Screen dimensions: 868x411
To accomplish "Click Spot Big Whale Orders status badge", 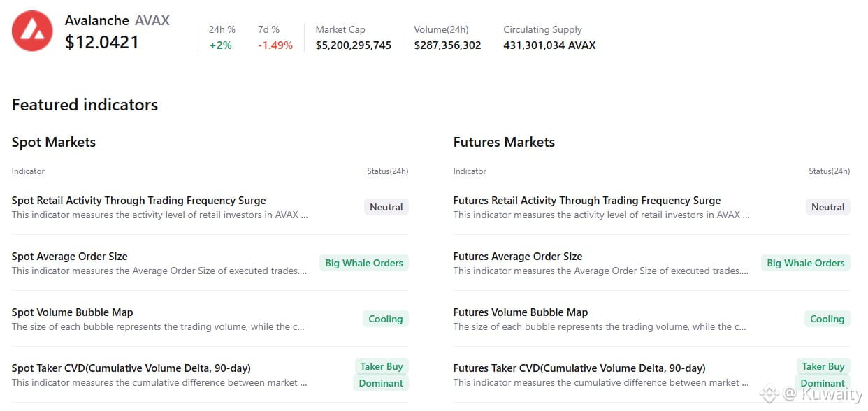I will (364, 263).
